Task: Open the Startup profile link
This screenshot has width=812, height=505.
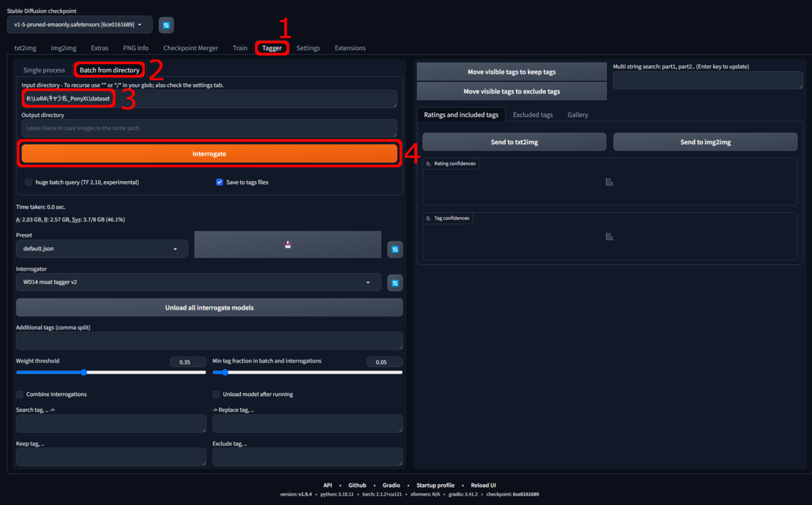Action: tap(436, 485)
